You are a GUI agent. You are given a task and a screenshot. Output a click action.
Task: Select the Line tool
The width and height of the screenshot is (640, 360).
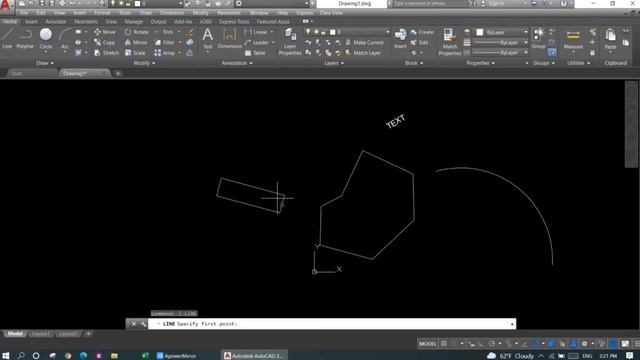click(7, 39)
